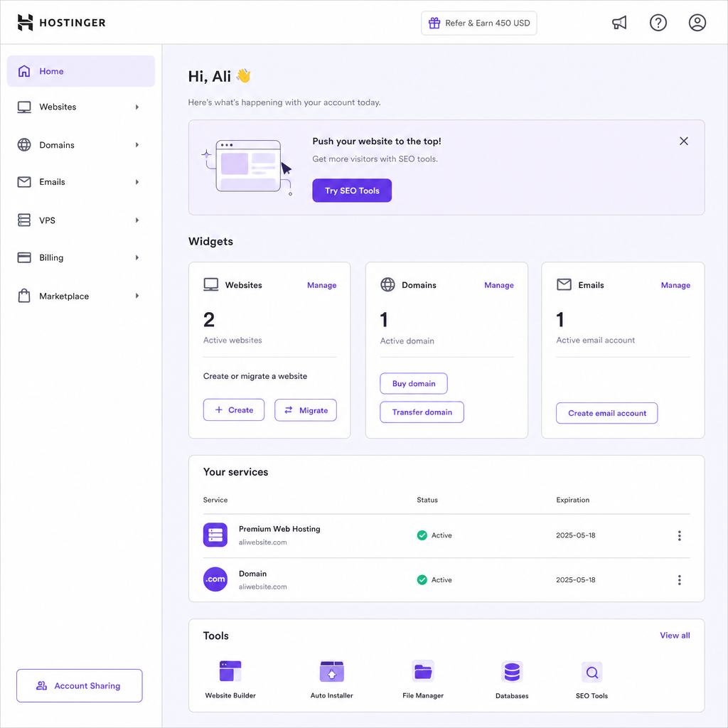Click the Expiration column header
The image size is (728, 728).
point(572,500)
